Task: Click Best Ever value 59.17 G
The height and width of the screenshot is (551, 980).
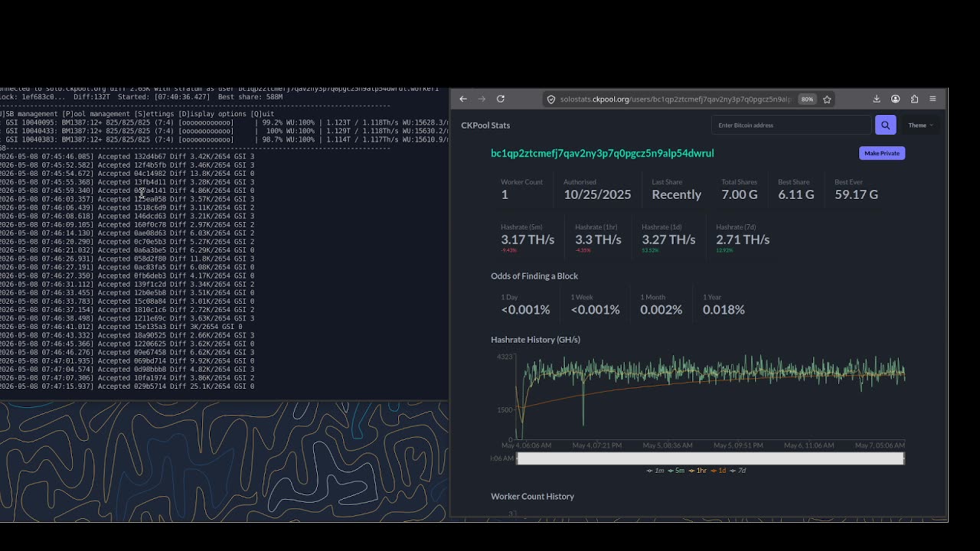Action: click(856, 194)
